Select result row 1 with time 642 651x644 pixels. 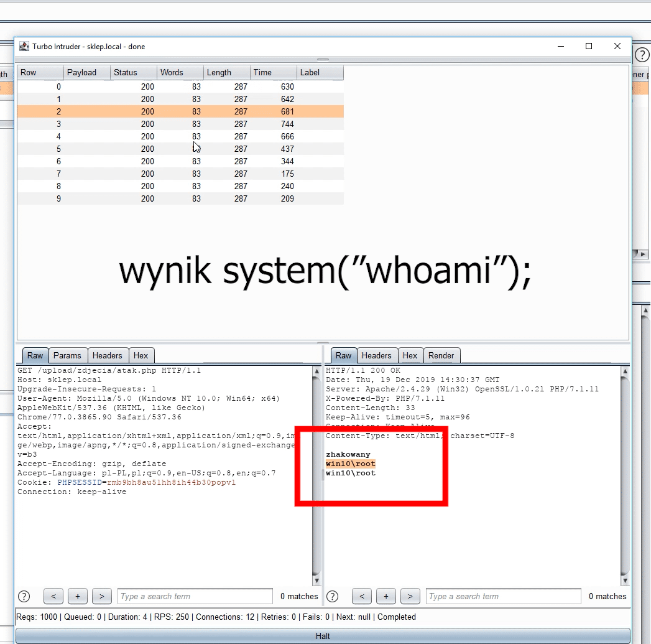point(180,99)
